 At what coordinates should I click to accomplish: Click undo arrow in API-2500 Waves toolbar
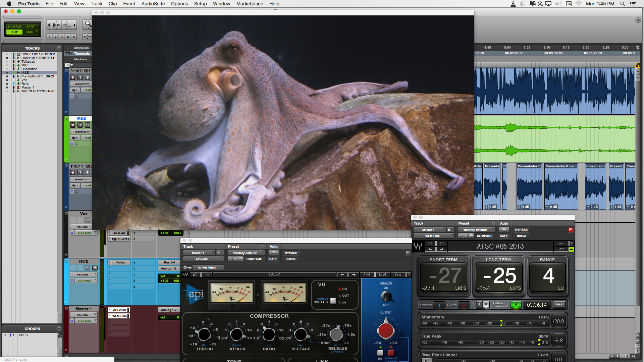tap(195, 275)
